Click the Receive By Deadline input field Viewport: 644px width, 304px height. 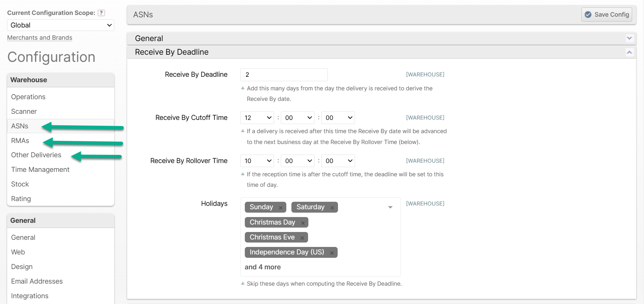(x=284, y=75)
